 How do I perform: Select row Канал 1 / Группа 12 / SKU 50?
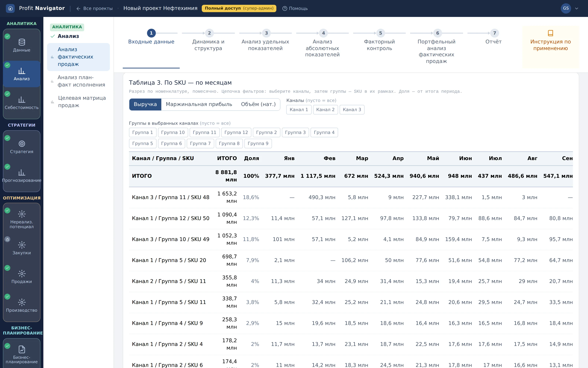tap(351, 218)
